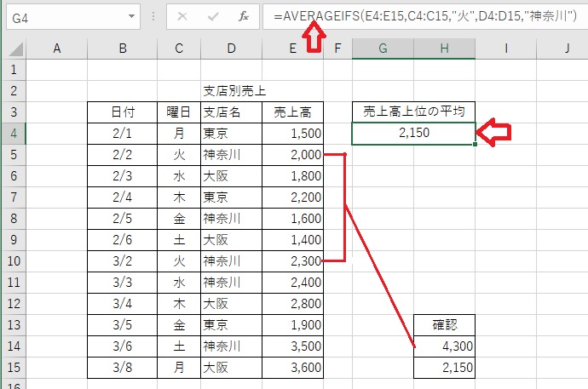Select the column G header
The height and width of the screenshot is (389, 588).
[x=383, y=49]
